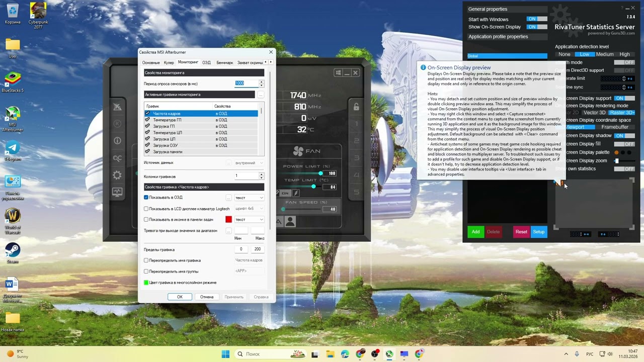
Task: Open the Afterburner monitoring graph icon
Action: pos(117,192)
